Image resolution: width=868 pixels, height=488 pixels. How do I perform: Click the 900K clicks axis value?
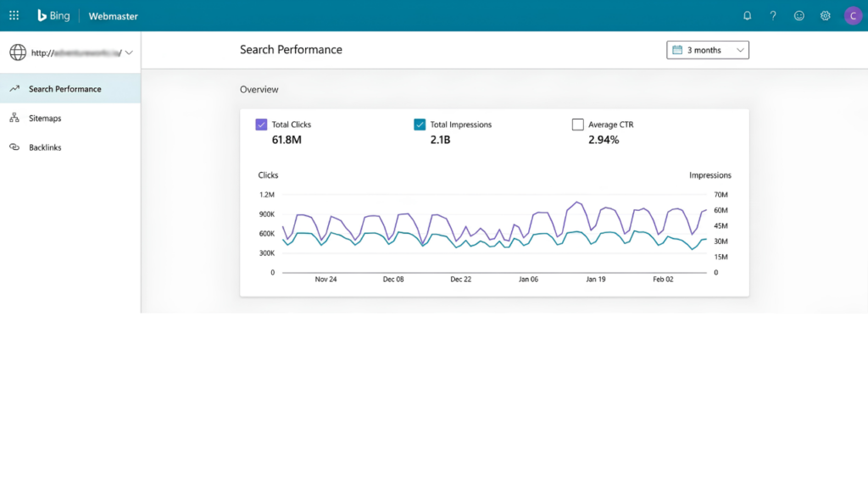coord(267,214)
